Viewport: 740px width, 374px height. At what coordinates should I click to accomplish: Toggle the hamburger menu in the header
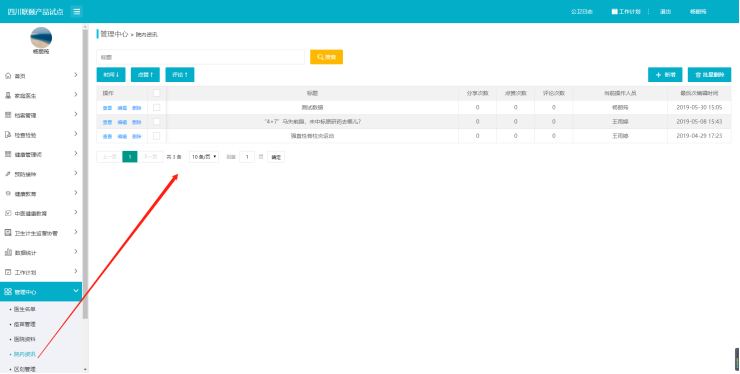tap(76, 12)
